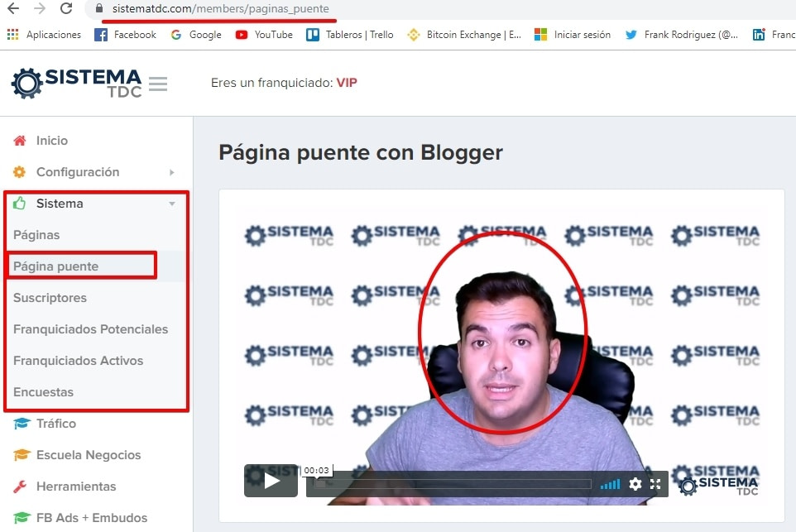Image resolution: width=796 pixels, height=532 pixels.
Task: Open Suscriptores under Sistema
Action: [50, 298]
